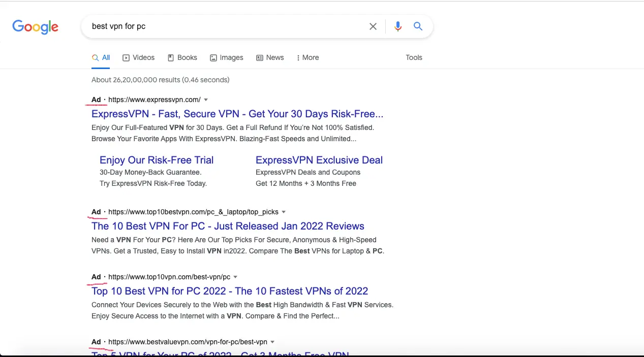Viewport: 644px width, 357px height.
Task: Open The 10 Best VPN For PC link
Action: pyautogui.click(x=228, y=226)
